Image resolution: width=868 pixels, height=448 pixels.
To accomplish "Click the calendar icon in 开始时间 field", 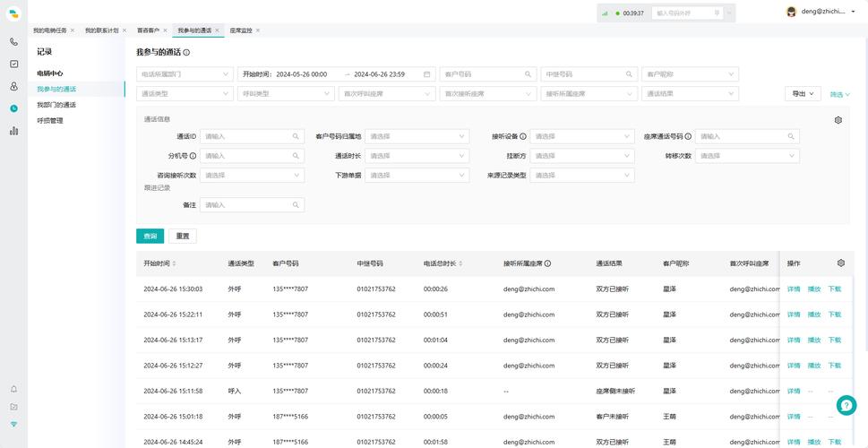I will click(426, 74).
